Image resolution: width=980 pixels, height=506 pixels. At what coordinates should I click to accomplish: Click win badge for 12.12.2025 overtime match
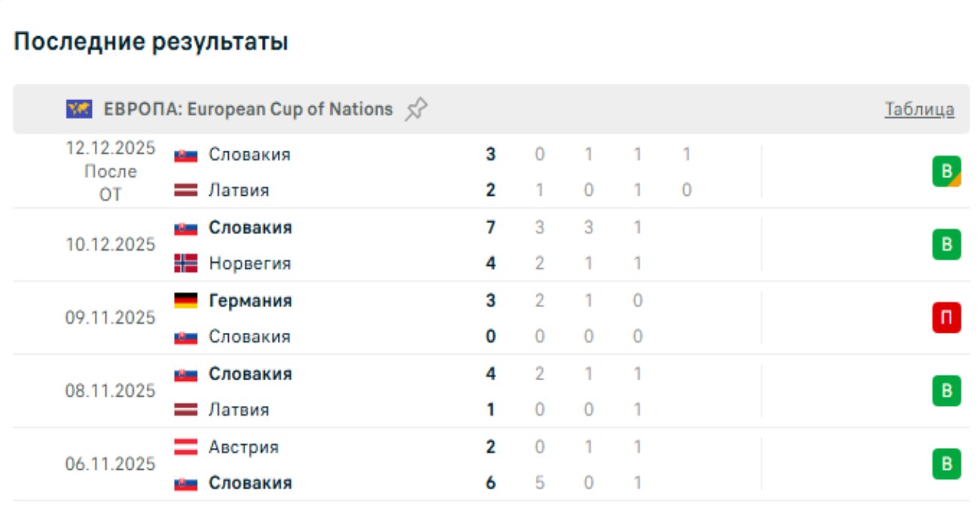pyautogui.click(x=946, y=172)
